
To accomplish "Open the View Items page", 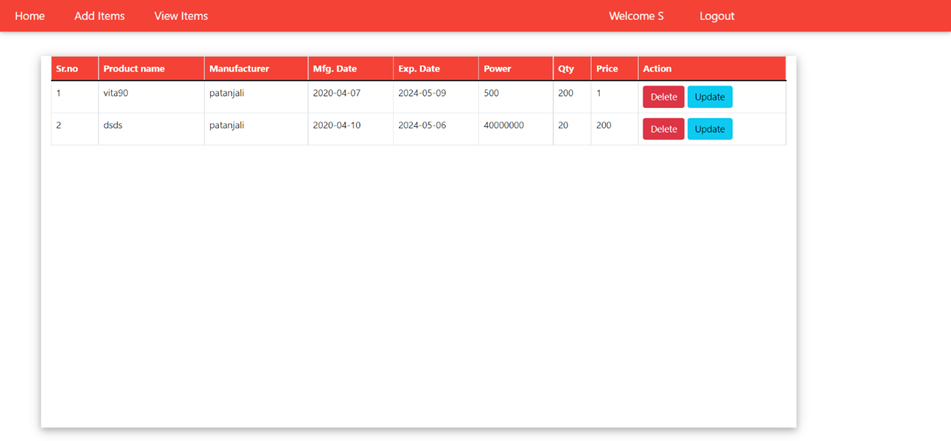I will click(x=181, y=16).
